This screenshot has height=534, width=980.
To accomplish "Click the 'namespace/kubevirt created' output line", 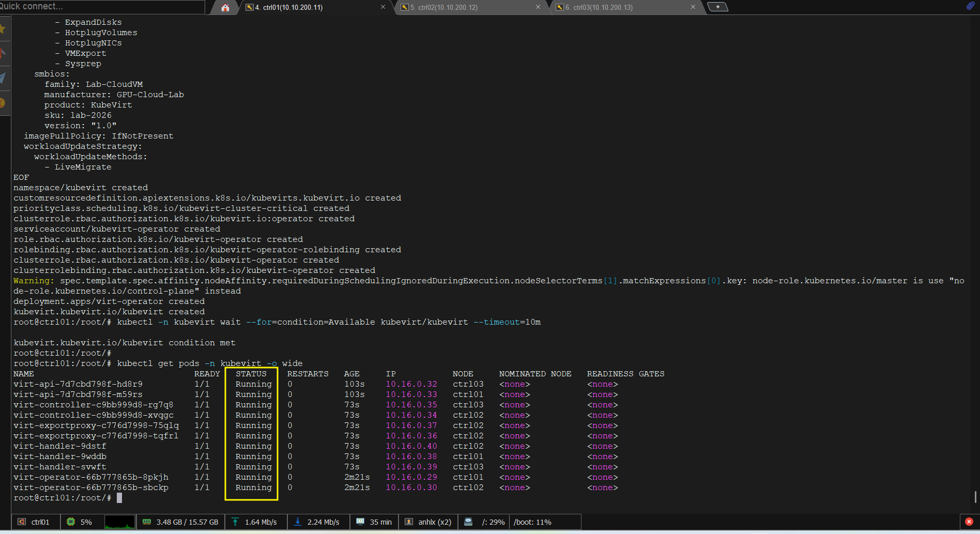I will [x=81, y=188].
